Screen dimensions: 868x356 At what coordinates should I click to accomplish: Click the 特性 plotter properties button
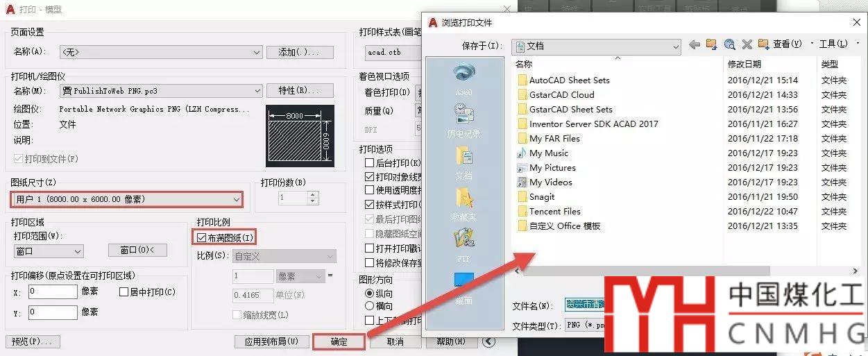click(x=300, y=91)
